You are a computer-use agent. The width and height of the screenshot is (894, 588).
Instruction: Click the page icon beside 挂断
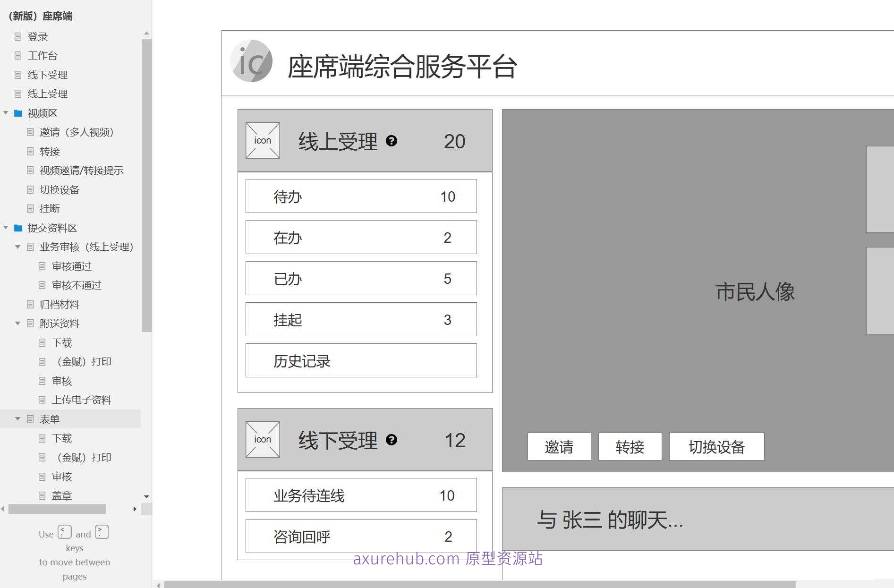[30, 208]
